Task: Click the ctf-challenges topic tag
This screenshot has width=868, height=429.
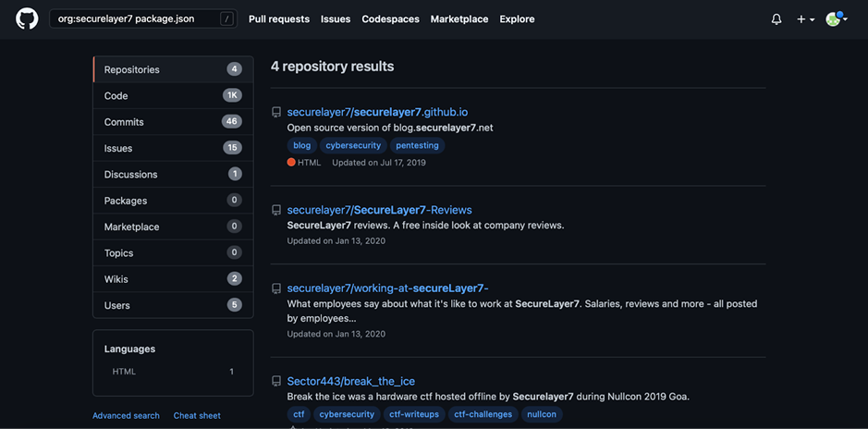Action: pyautogui.click(x=483, y=414)
